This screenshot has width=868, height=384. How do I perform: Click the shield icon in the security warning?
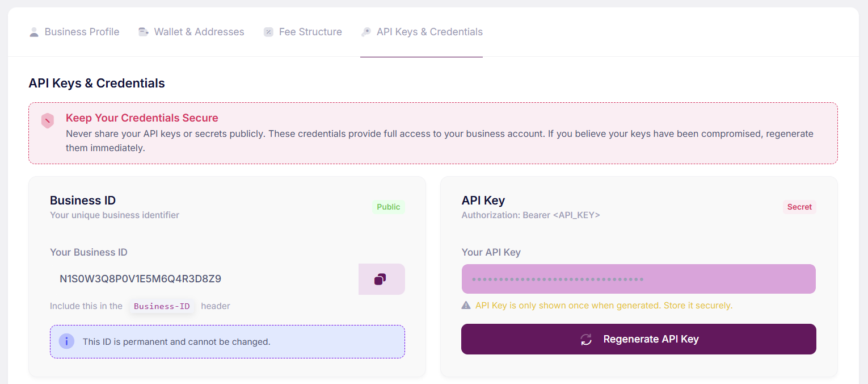tap(47, 120)
